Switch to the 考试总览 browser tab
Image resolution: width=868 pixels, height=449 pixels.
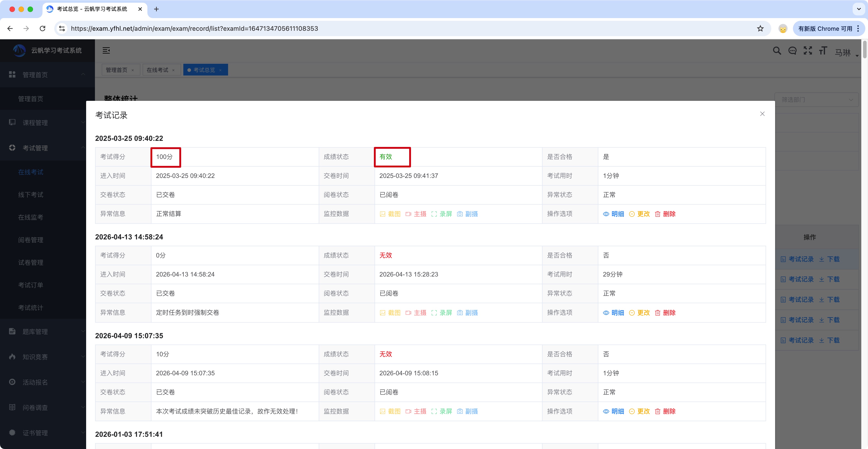[x=92, y=9]
